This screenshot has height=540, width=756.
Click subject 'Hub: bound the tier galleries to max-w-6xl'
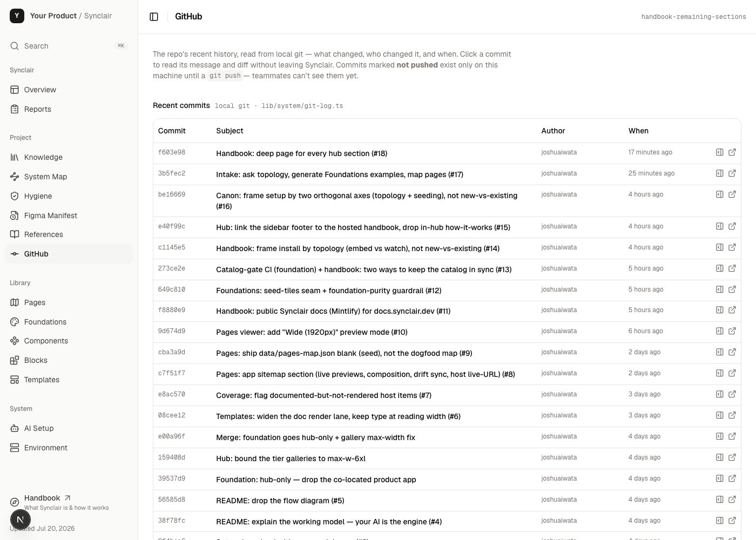(291, 458)
